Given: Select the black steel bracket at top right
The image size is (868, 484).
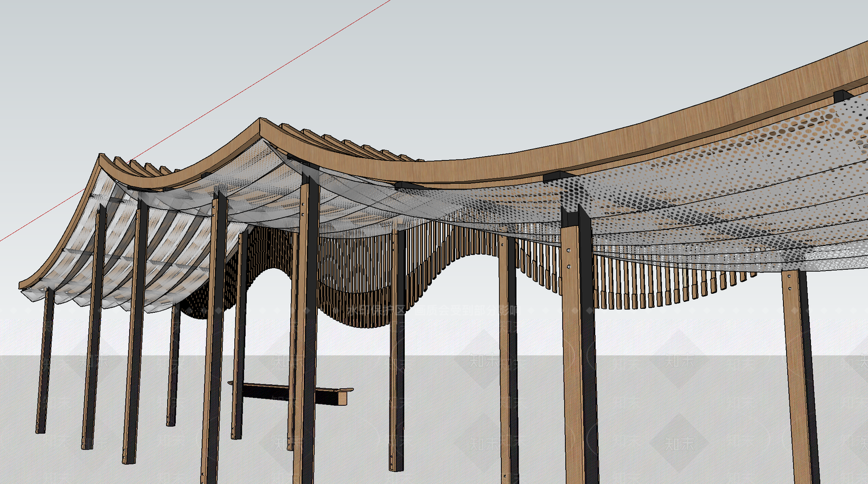Looking at the screenshot, I should (842, 96).
